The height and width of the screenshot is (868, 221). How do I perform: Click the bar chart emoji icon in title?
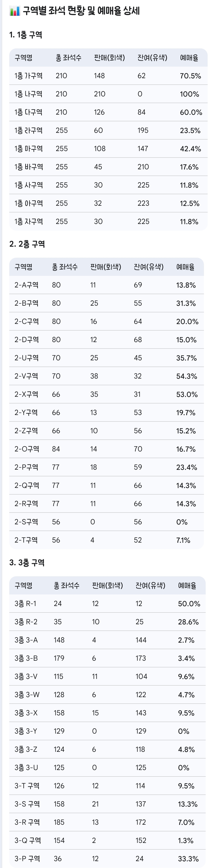(15, 11)
